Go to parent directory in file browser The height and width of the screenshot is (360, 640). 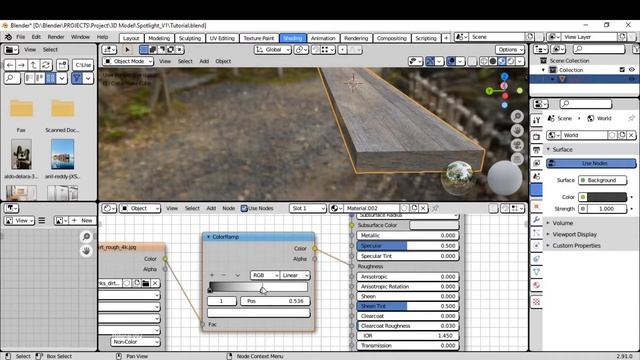(x=33, y=65)
